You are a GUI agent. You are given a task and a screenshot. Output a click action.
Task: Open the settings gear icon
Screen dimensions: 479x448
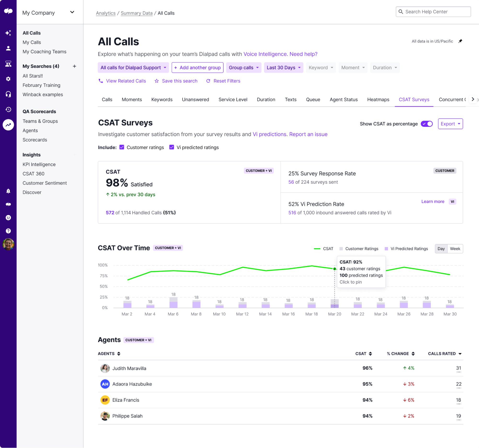8,79
